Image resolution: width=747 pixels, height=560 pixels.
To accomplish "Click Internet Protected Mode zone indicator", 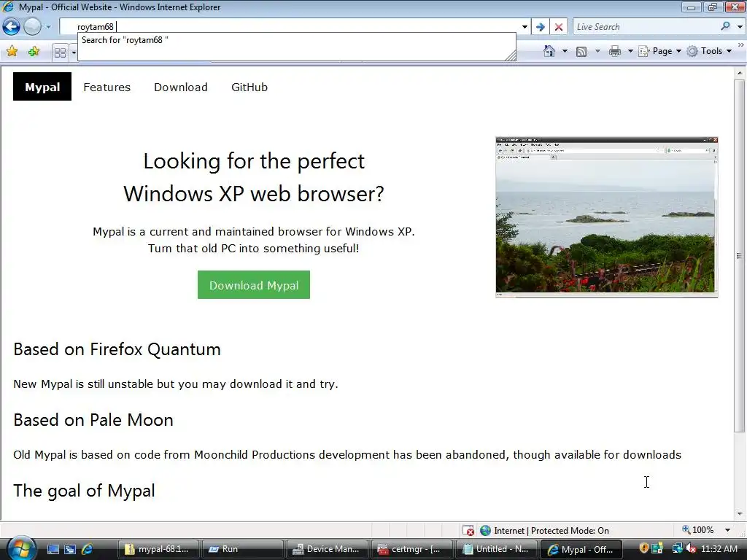I will (544, 530).
